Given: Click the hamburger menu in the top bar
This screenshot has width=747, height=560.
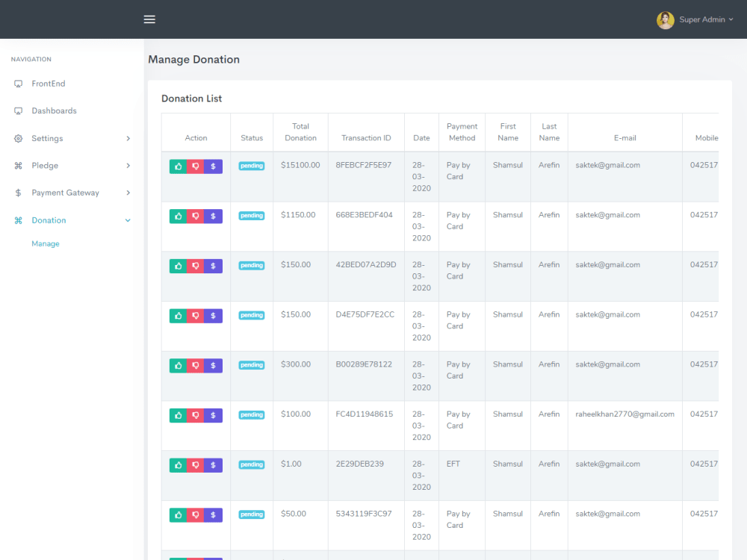Looking at the screenshot, I should tap(149, 19).
